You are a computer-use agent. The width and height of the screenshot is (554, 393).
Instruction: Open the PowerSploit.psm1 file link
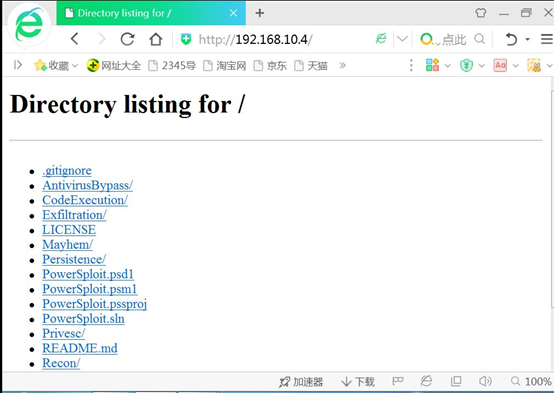[x=90, y=289]
